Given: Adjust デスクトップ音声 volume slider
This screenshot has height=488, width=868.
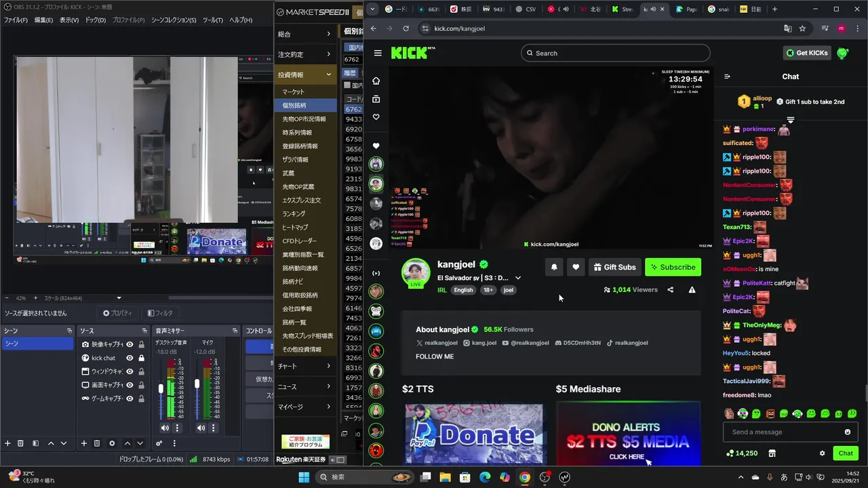Looking at the screenshot, I should pos(161,388).
